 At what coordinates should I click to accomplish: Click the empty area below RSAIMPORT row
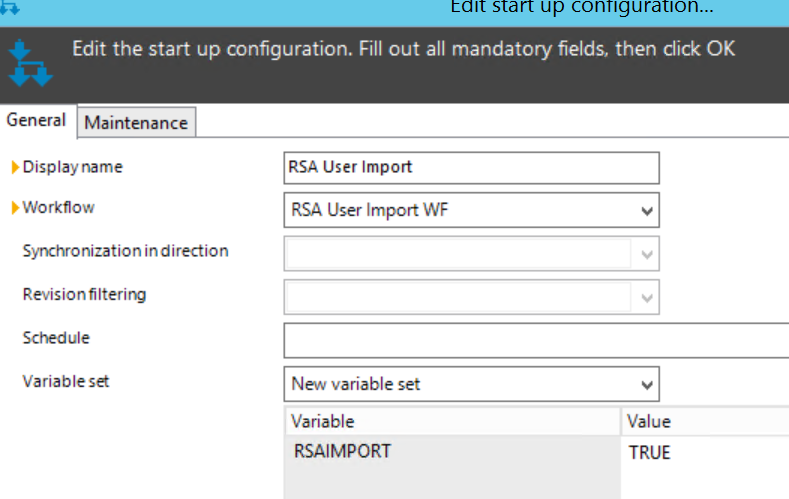[452, 483]
